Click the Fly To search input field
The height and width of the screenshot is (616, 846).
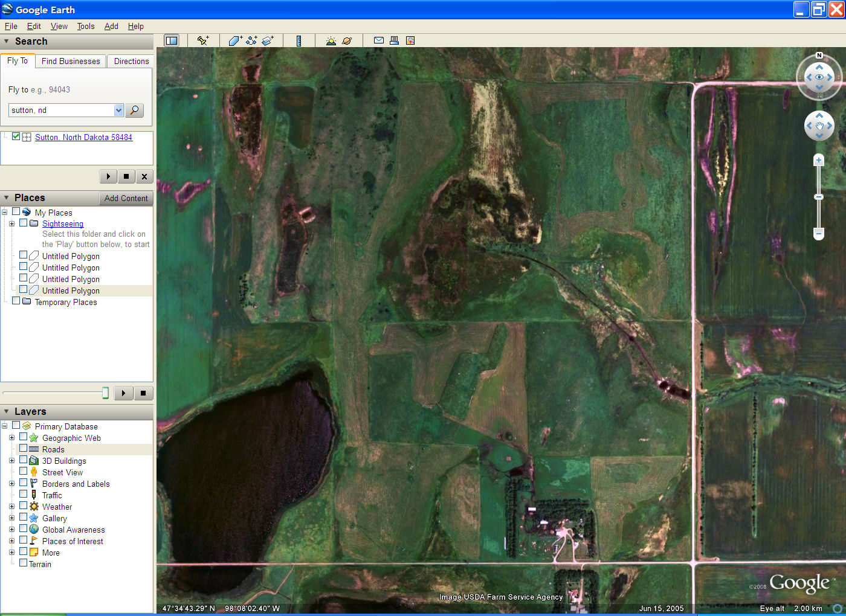62,110
